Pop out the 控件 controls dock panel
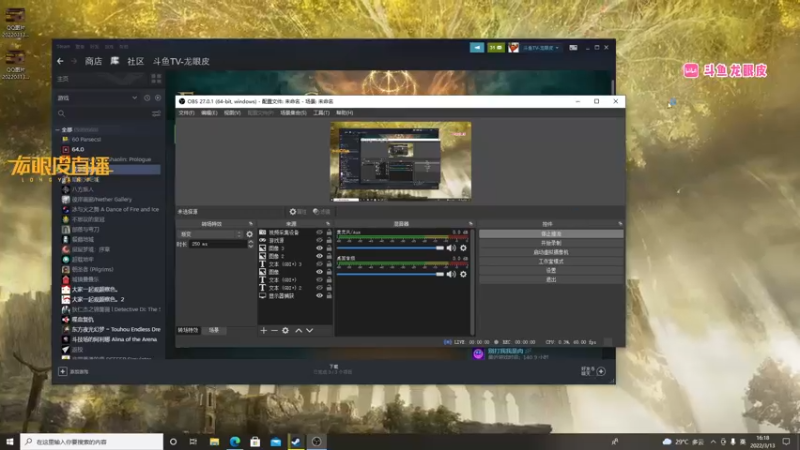The height and width of the screenshot is (450, 800). [x=620, y=223]
